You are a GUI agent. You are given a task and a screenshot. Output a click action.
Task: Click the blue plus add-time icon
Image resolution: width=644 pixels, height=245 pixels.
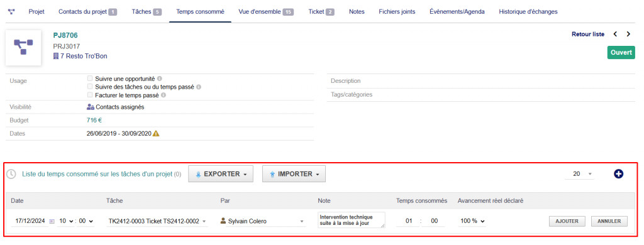point(619,174)
